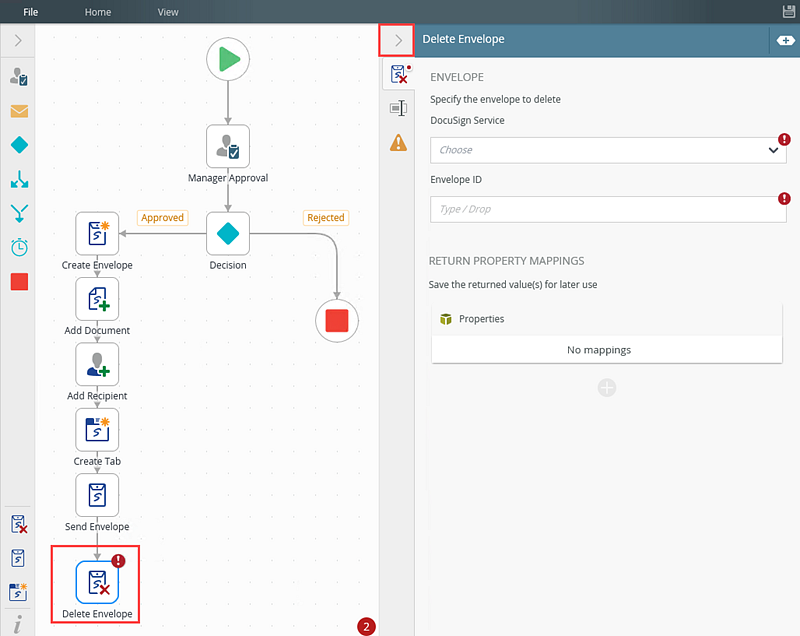800x636 pixels.
Task: Open the info icon at toolbox bottom
Action: 18,624
